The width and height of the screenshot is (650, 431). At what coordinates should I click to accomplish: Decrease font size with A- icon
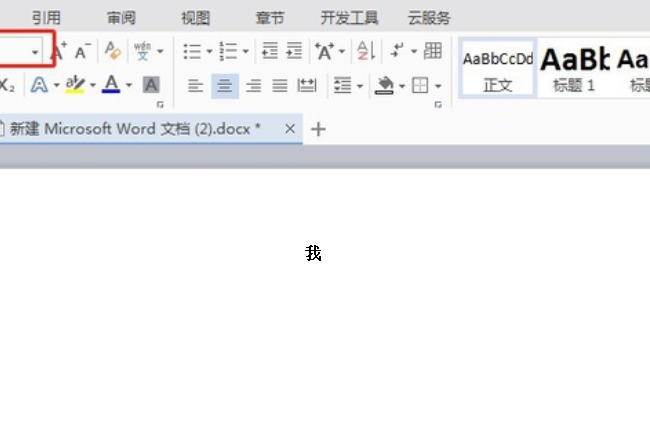pos(82,51)
